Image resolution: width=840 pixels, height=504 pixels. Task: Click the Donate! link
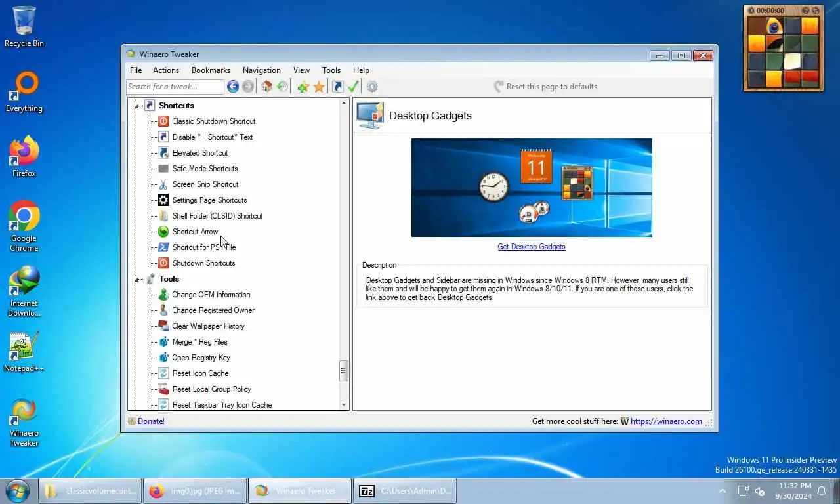[x=151, y=421]
